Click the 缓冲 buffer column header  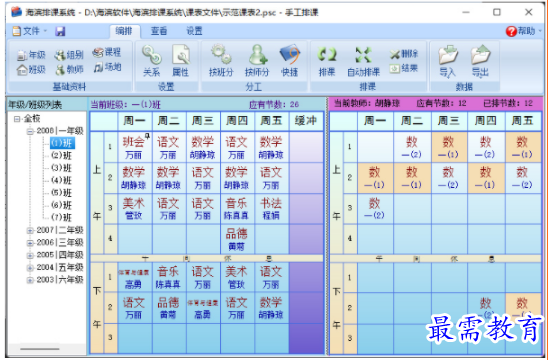tap(306, 121)
